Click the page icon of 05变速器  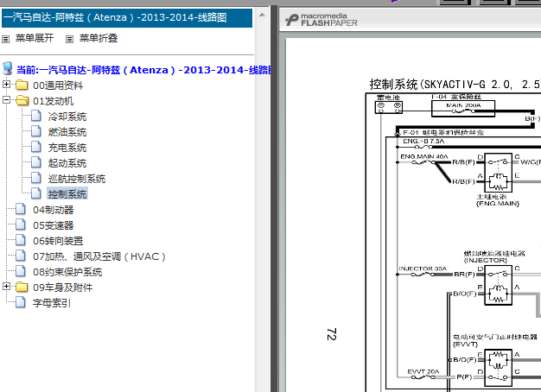tap(21, 224)
